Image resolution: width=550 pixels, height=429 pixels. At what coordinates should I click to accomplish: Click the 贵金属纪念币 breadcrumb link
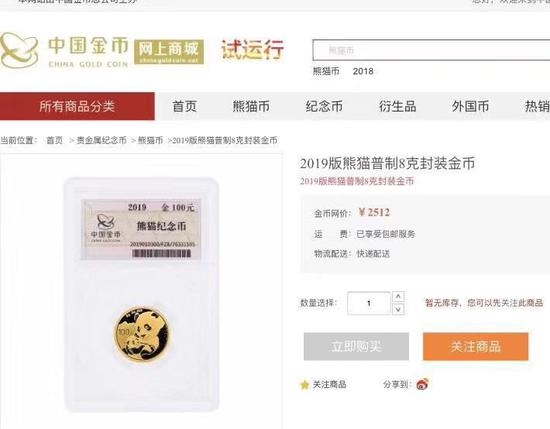click(x=102, y=140)
